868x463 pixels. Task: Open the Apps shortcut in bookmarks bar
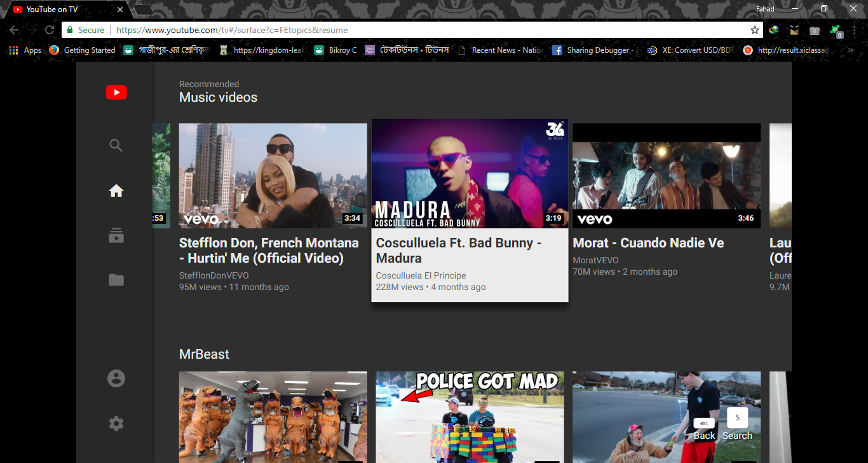[x=25, y=50]
